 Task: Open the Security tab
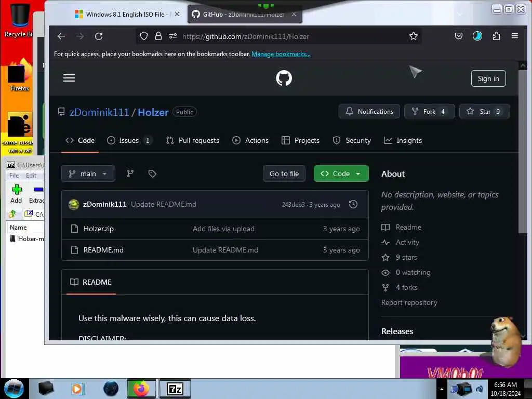pyautogui.click(x=352, y=140)
